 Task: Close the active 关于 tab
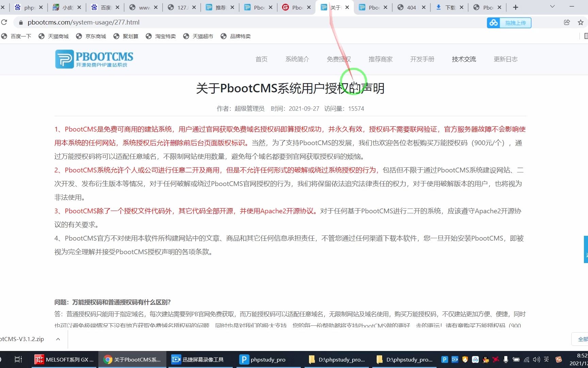[347, 7]
